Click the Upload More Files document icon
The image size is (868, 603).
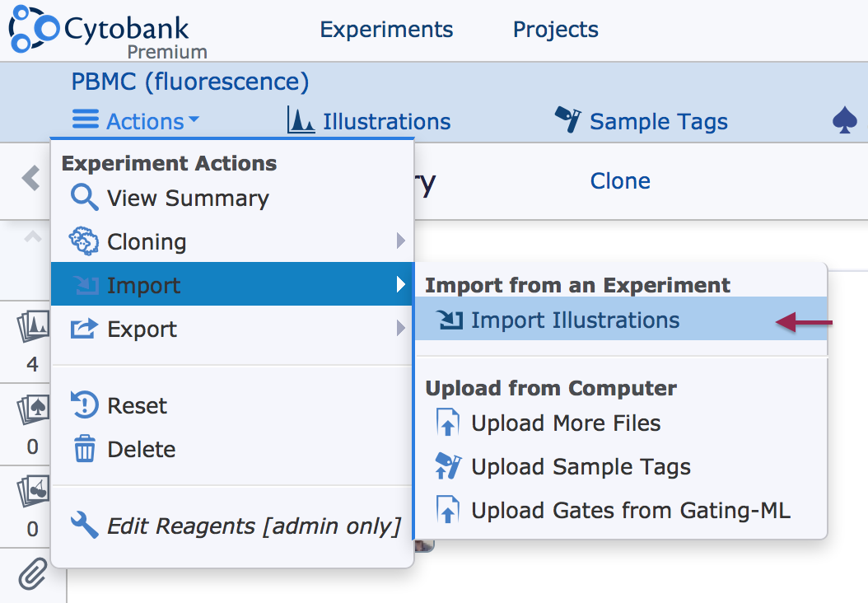448,423
